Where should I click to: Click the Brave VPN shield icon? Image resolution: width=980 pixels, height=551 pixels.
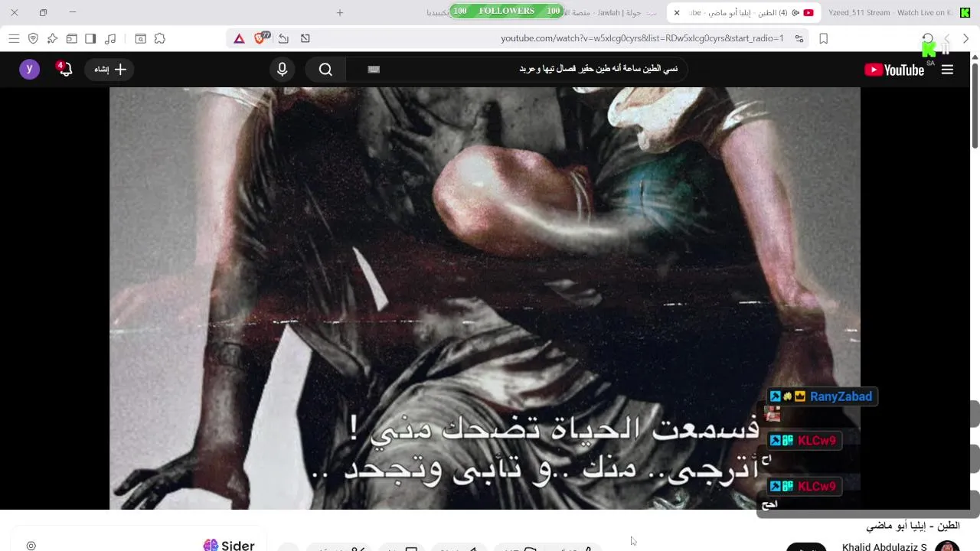[33, 38]
